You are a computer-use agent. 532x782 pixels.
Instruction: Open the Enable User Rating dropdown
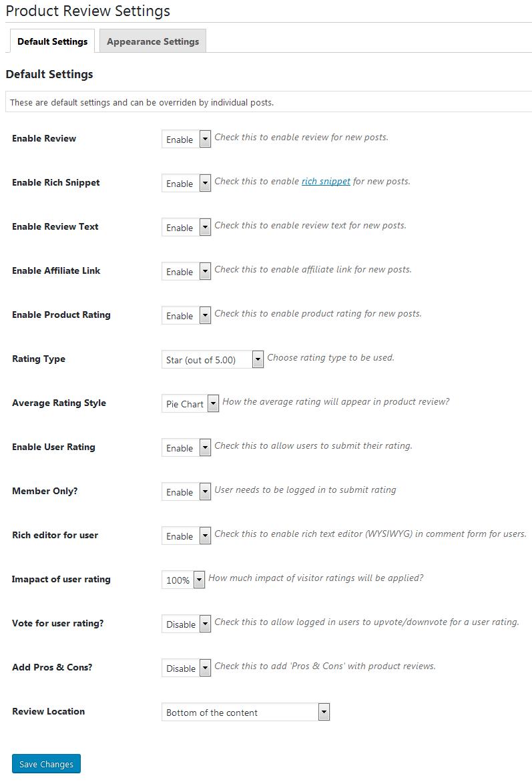point(186,447)
